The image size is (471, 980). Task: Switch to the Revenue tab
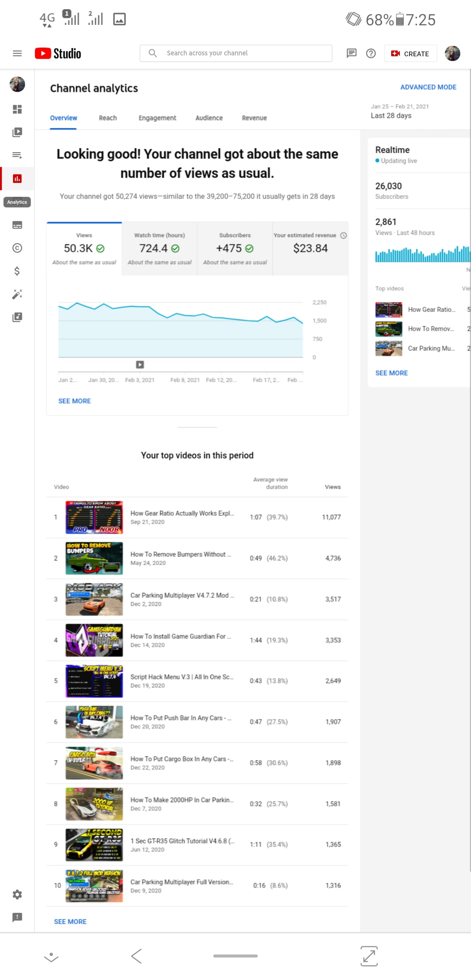click(254, 118)
